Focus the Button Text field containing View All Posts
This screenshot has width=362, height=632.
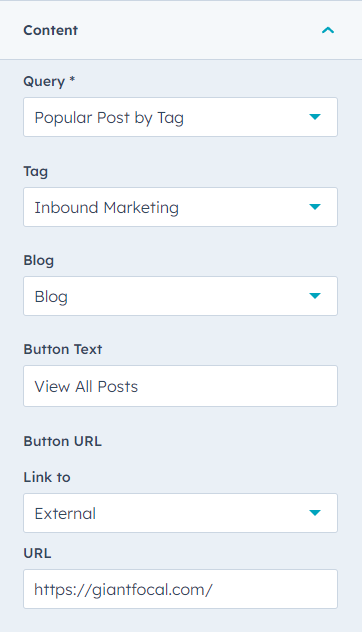180,386
